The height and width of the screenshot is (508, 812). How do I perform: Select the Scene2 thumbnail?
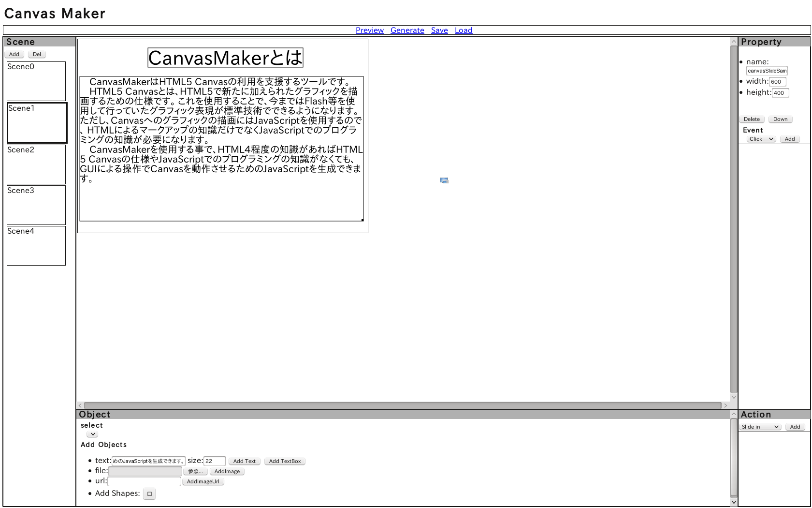point(36,164)
